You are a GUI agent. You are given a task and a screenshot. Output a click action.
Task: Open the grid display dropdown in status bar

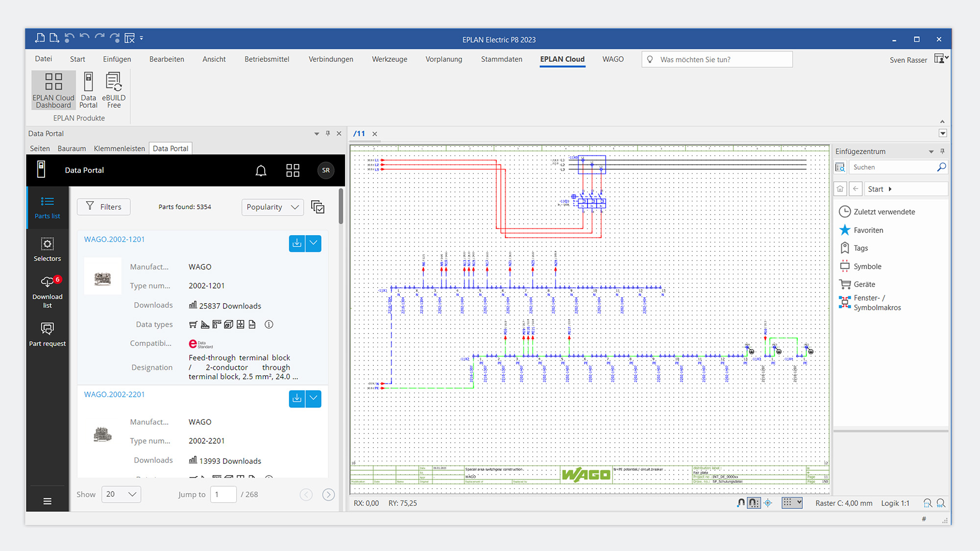(792, 503)
